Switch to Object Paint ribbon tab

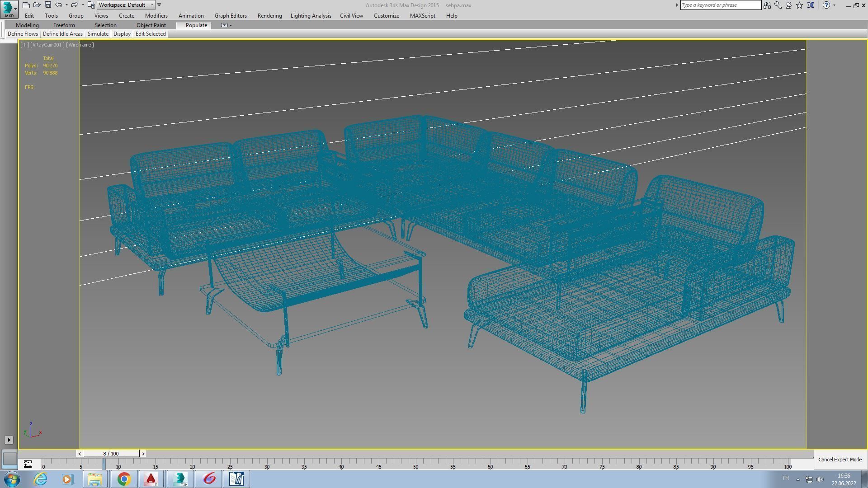pyautogui.click(x=151, y=25)
